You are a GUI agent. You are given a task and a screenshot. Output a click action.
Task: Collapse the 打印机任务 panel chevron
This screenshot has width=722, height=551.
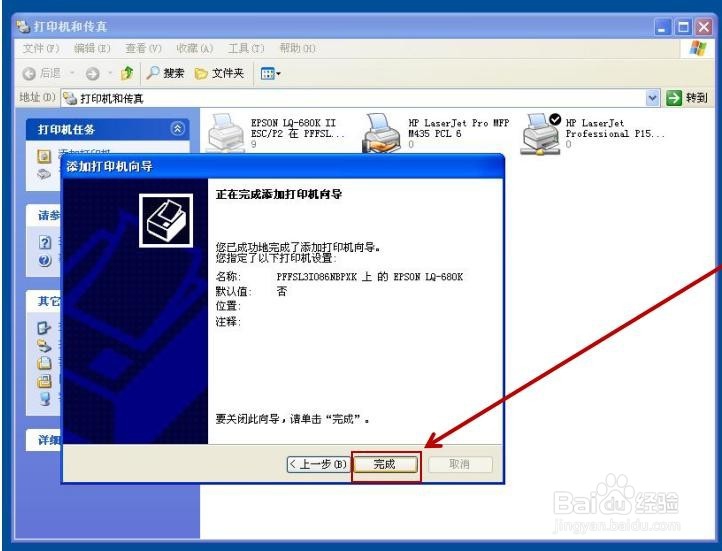(178, 129)
